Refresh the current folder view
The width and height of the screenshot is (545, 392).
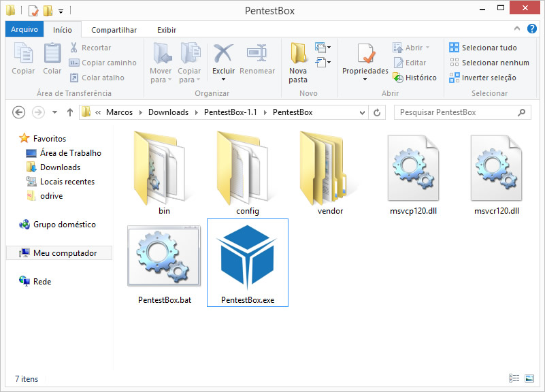coord(377,112)
